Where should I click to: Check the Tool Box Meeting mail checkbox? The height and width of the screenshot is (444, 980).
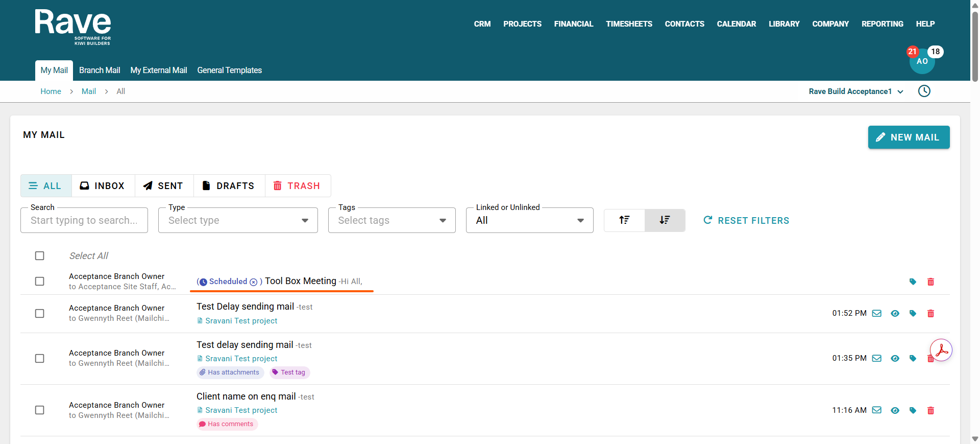click(x=39, y=281)
